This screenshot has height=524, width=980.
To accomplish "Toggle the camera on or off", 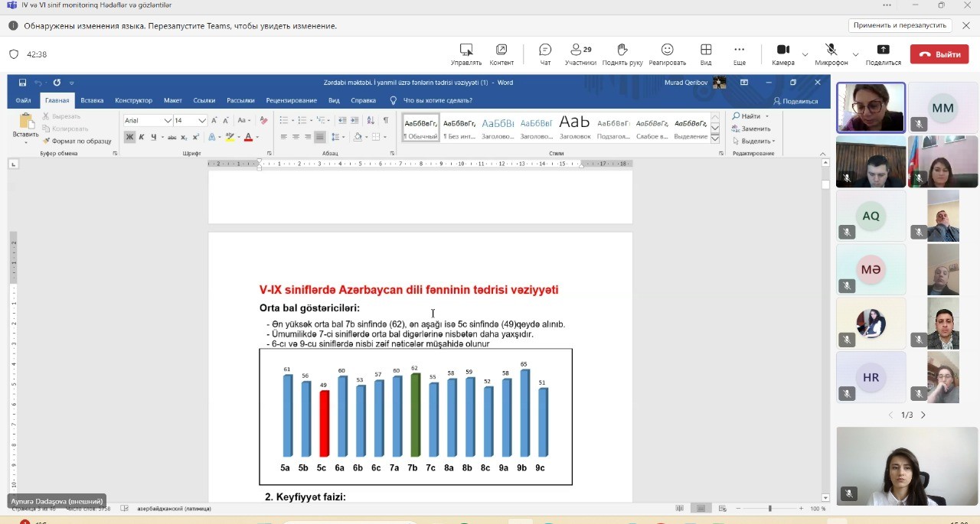I will click(x=782, y=50).
